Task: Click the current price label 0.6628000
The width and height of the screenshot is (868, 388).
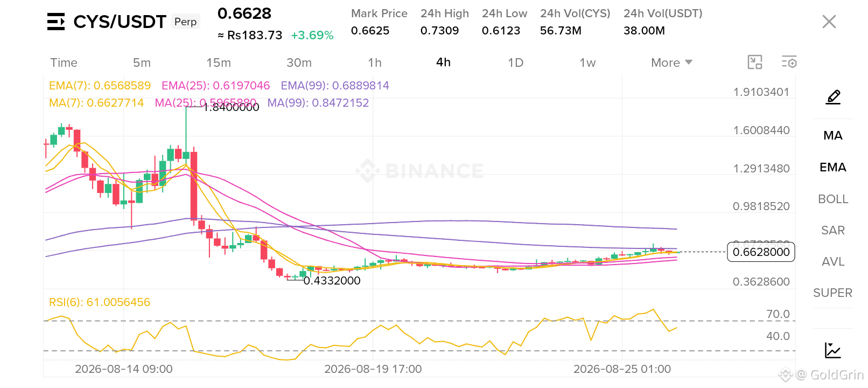Action: (x=761, y=252)
